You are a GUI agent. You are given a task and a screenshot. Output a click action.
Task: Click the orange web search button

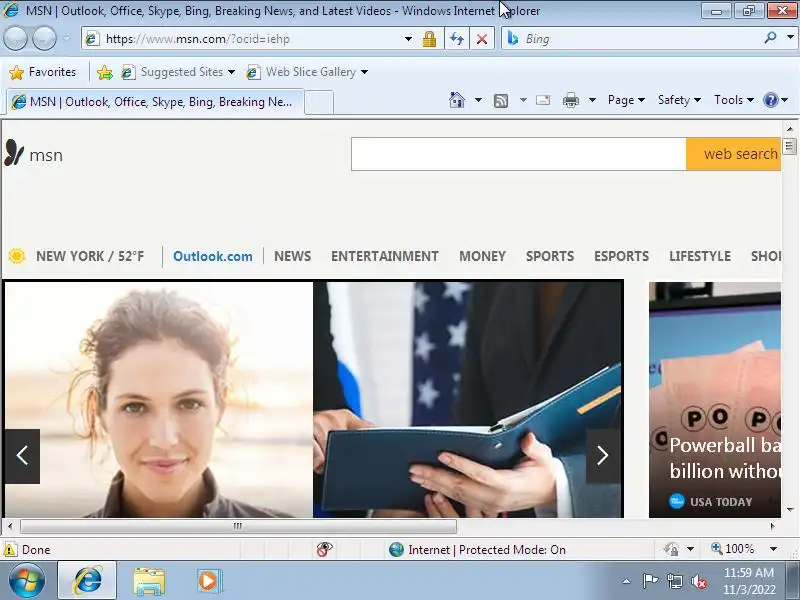[x=733, y=154]
